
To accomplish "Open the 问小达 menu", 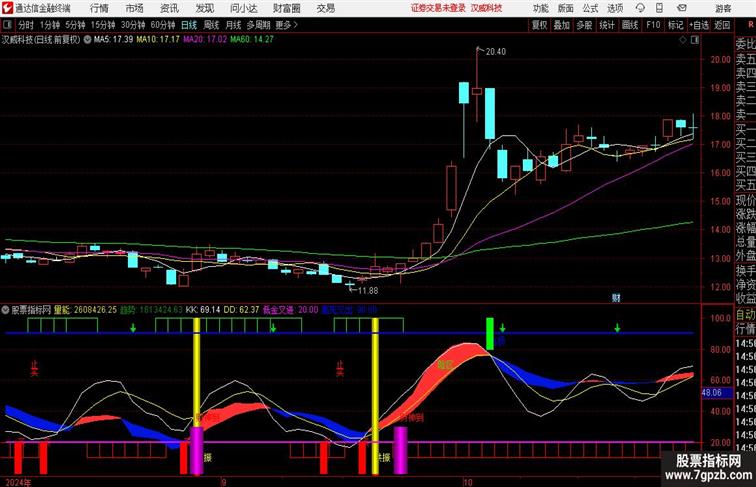I will pyautogui.click(x=243, y=8).
